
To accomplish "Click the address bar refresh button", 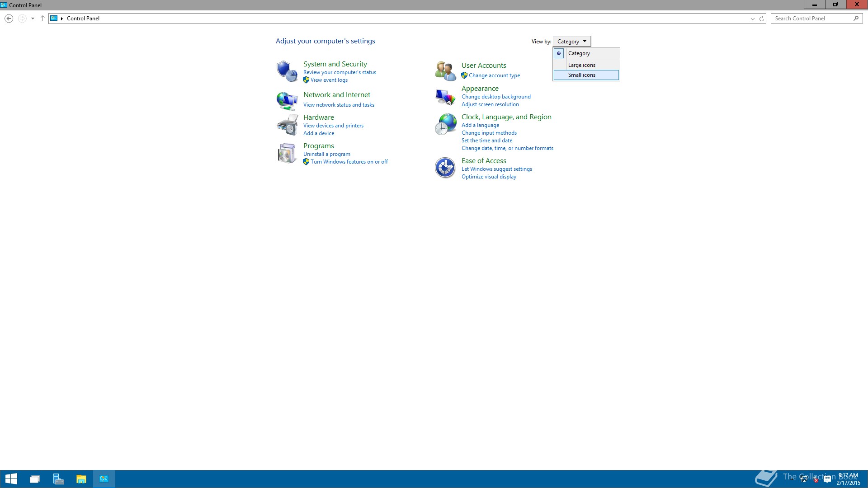I will click(x=761, y=19).
